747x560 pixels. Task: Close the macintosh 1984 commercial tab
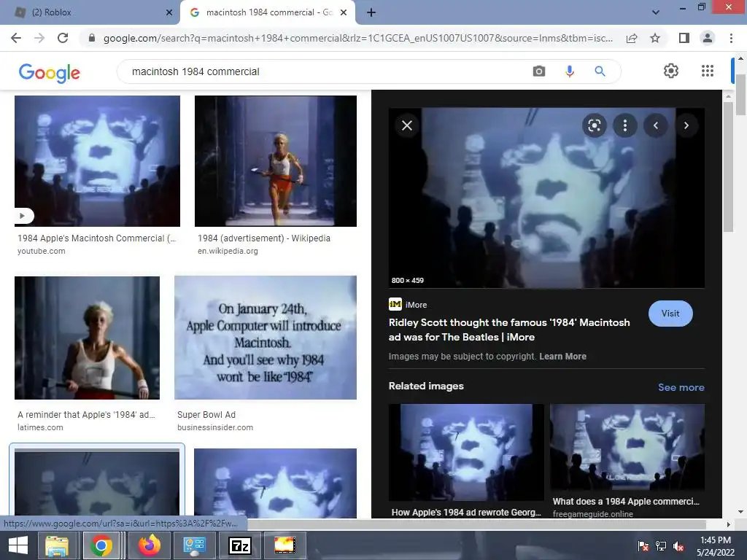[x=344, y=13]
